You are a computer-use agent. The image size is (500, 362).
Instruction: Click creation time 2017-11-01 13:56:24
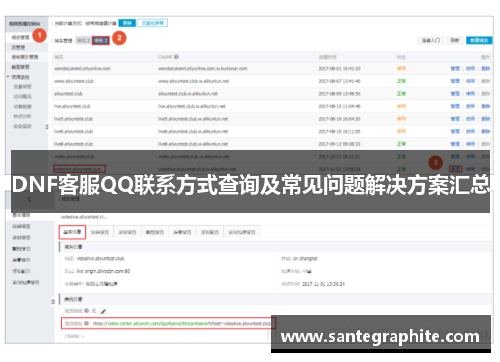(x=323, y=284)
